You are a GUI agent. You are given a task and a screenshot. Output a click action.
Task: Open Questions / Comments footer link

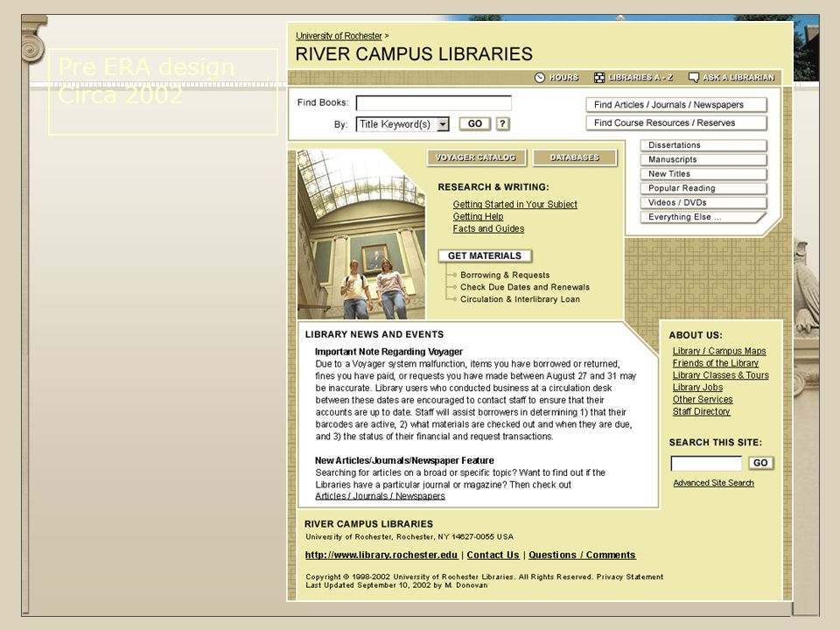582,556
